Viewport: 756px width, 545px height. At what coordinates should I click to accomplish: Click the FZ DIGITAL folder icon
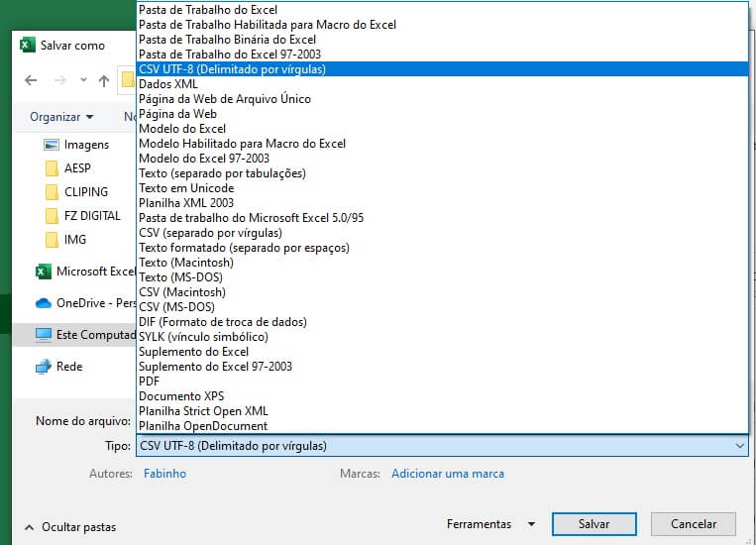click(52, 216)
